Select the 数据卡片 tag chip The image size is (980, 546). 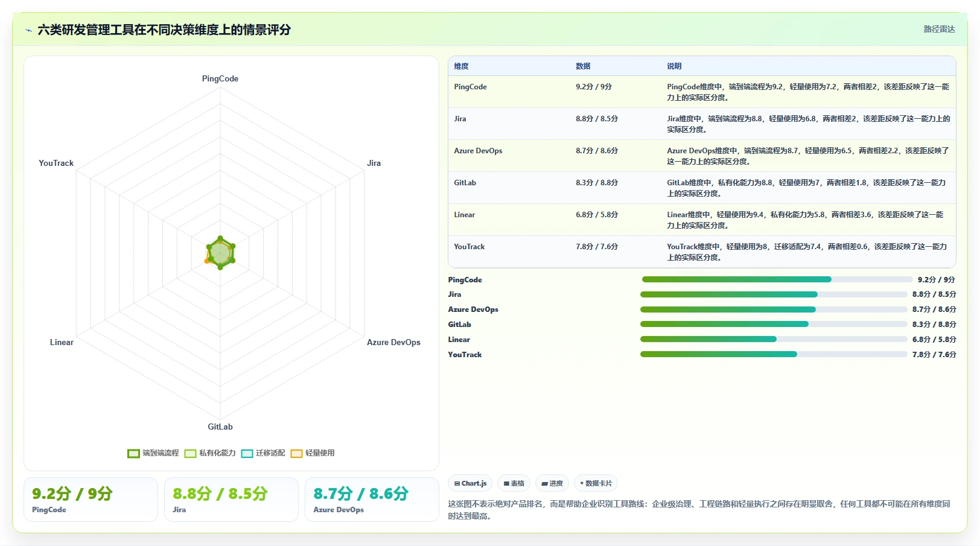point(596,483)
